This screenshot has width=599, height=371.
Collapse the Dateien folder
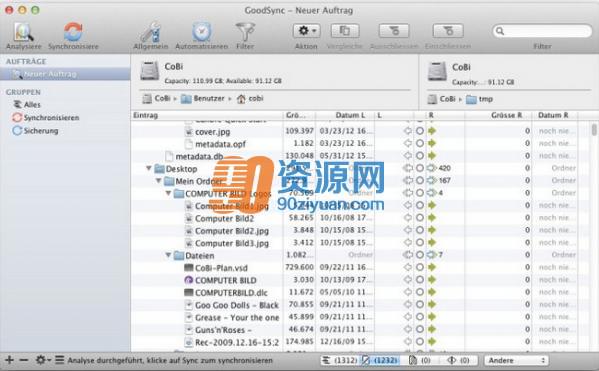coord(168,255)
